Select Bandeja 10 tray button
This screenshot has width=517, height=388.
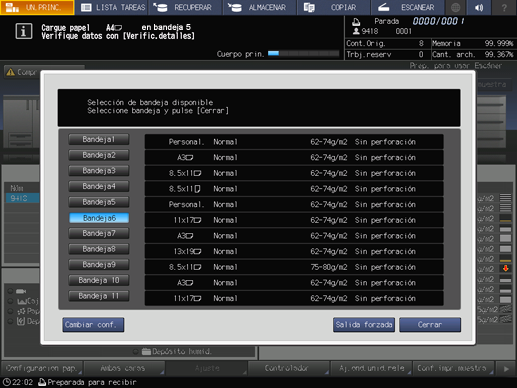(99, 280)
